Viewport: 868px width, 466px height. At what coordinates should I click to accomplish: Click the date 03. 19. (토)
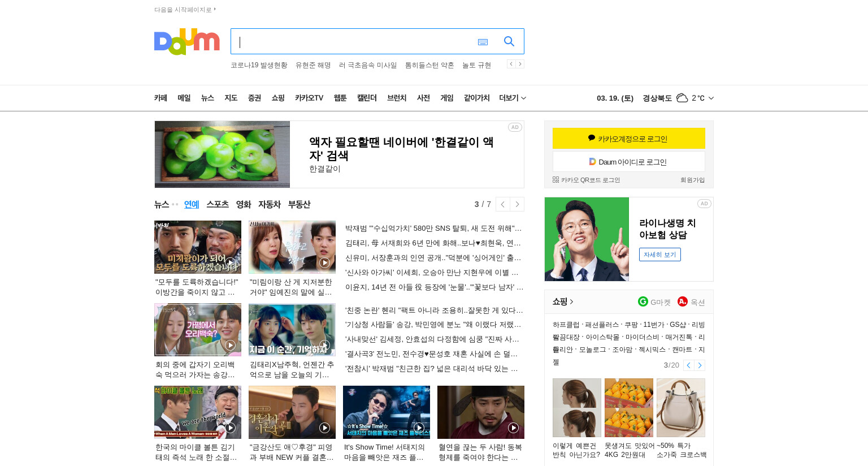(615, 98)
